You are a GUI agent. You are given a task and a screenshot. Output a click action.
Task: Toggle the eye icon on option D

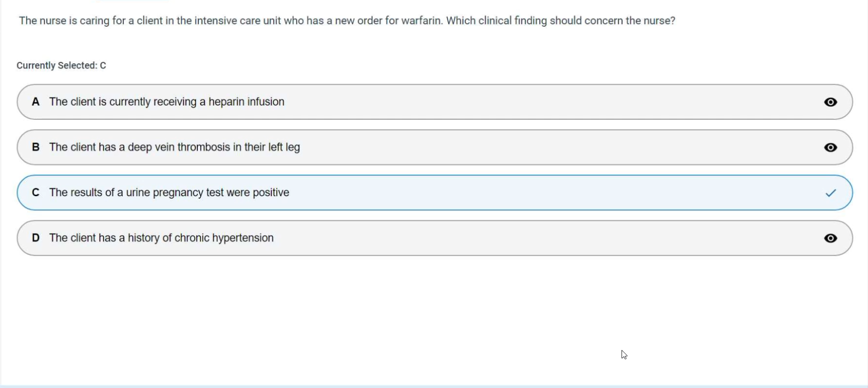830,238
